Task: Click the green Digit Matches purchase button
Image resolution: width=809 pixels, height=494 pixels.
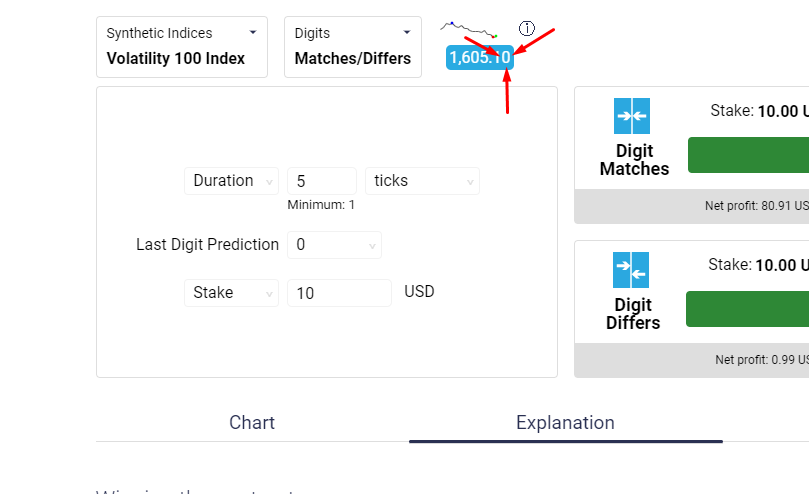Action: tap(748, 155)
